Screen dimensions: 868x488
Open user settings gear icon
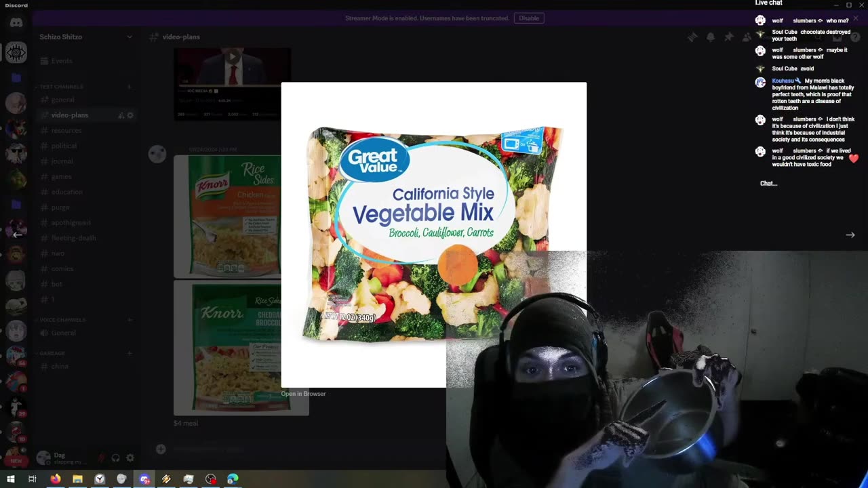click(x=130, y=458)
